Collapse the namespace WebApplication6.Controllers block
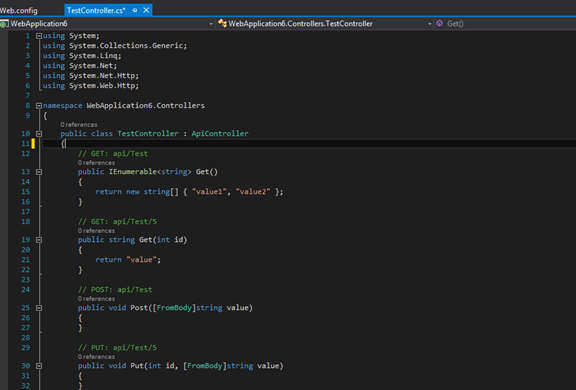The height and width of the screenshot is (390, 576). 39,106
